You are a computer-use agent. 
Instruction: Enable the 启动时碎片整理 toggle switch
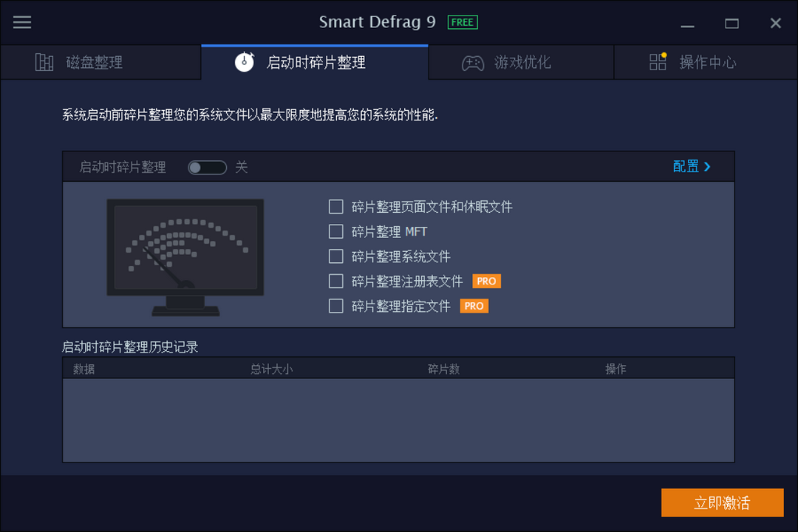(x=207, y=167)
